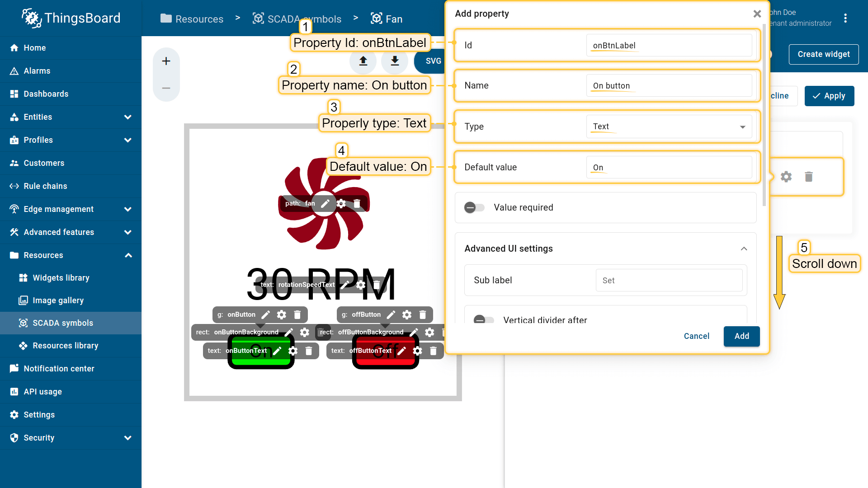This screenshot has width=868, height=488.
Task: Collapse Advanced UI settings section
Action: [744, 249]
